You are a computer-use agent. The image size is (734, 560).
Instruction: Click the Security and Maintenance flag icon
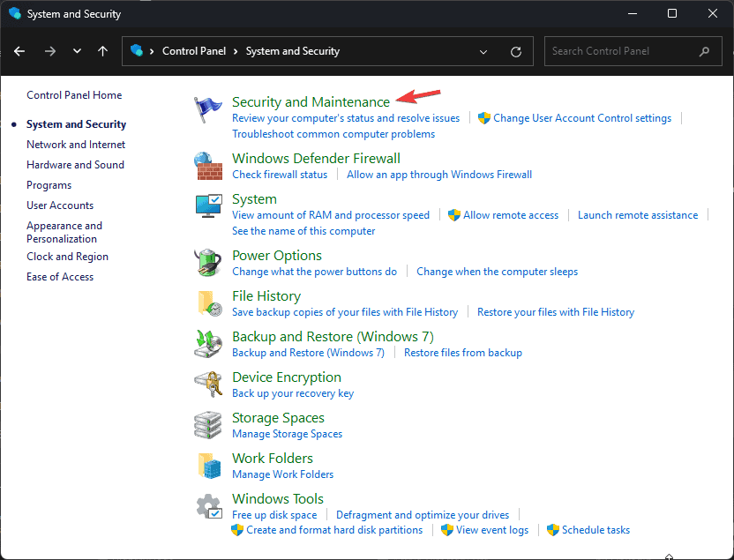tap(208, 109)
